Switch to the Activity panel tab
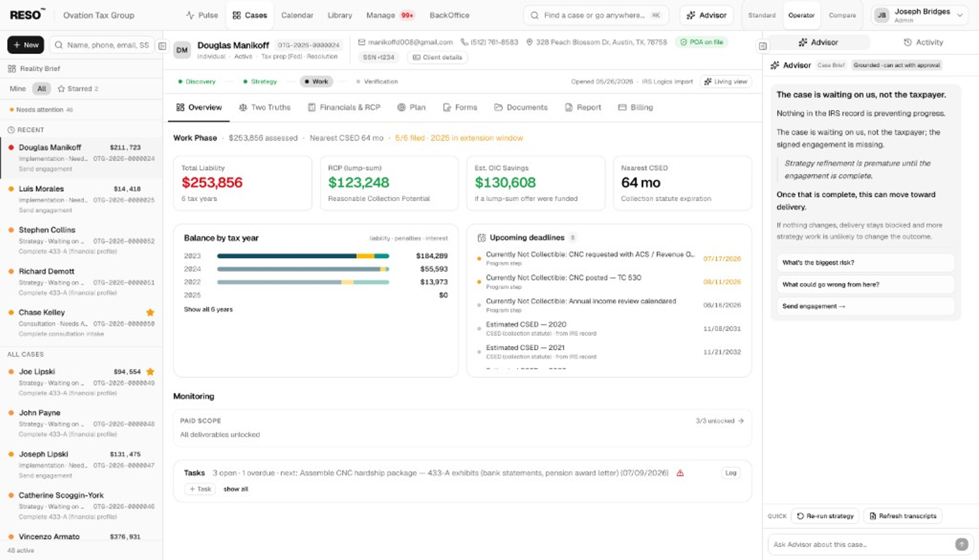 [923, 42]
